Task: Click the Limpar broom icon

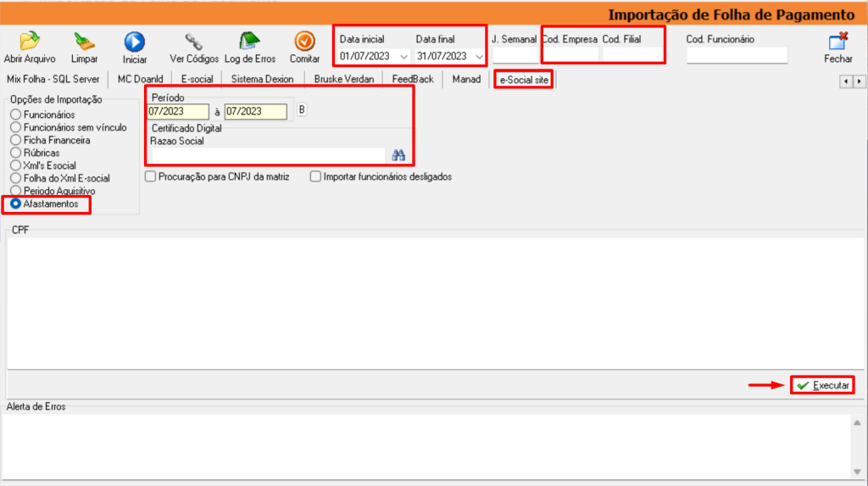Action: click(84, 42)
